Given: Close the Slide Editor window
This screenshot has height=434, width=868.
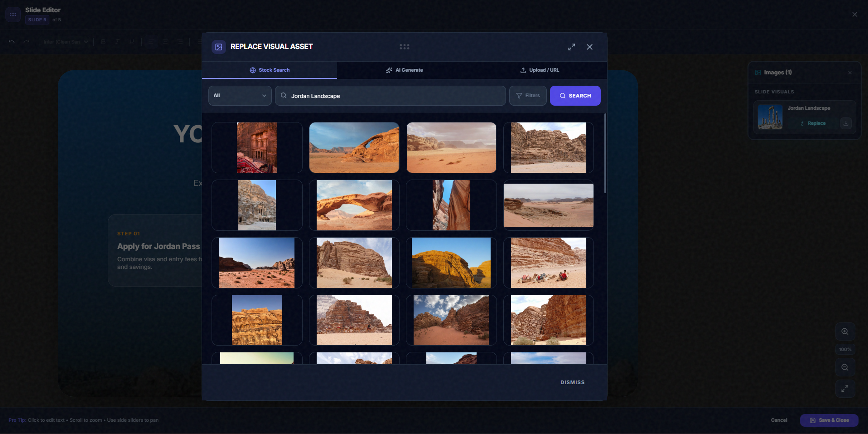Looking at the screenshot, I should pyautogui.click(x=854, y=15).
